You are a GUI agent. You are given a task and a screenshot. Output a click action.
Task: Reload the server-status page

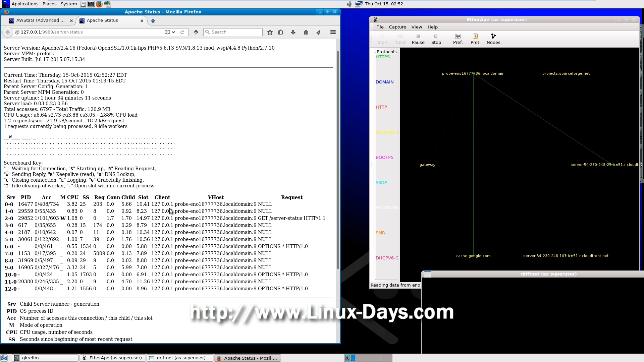[182, 32]
